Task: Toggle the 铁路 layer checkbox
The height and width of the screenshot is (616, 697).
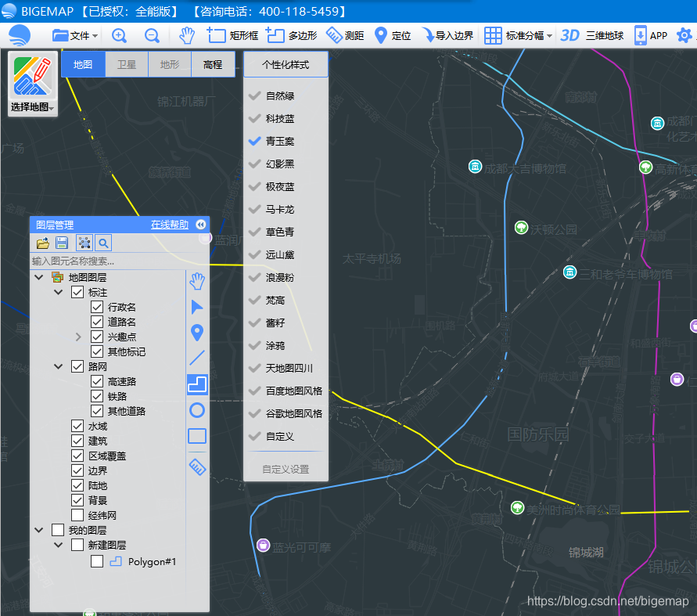Action: (x=97, y=396)
